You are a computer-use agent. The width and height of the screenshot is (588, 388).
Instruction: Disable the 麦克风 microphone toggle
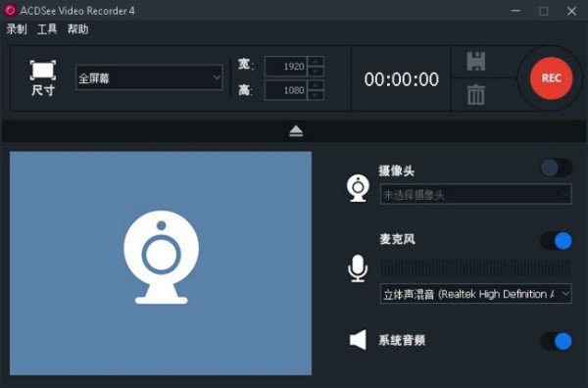point(556,241)
